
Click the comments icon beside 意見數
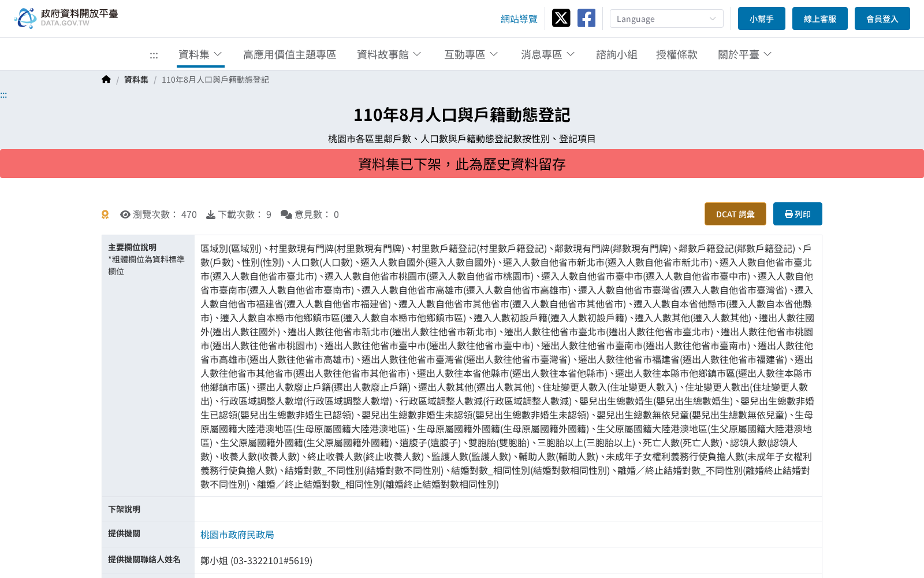coord(286,214)
